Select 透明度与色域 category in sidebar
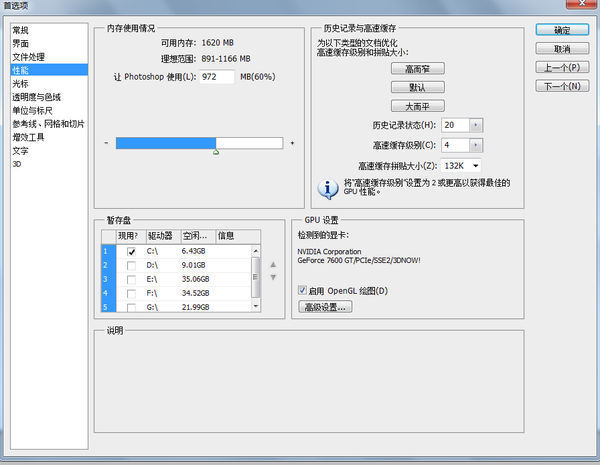This screenshot has height=465, width=600. click(49, 97)
